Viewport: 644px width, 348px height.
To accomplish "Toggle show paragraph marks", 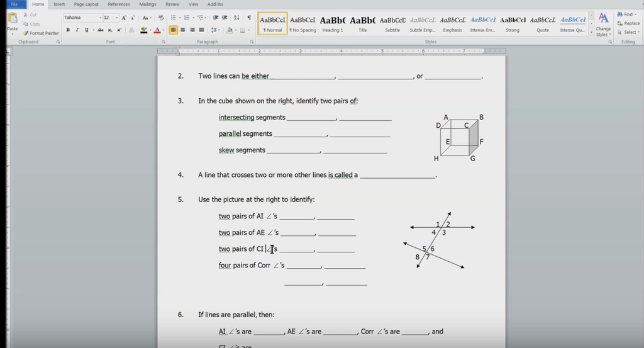I will (249, 18).
